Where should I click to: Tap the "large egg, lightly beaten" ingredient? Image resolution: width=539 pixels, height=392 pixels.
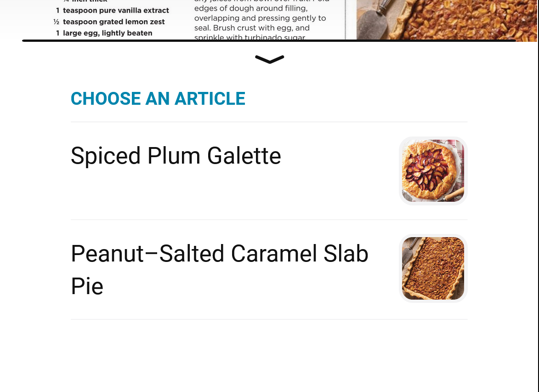[x=107, y=33]
